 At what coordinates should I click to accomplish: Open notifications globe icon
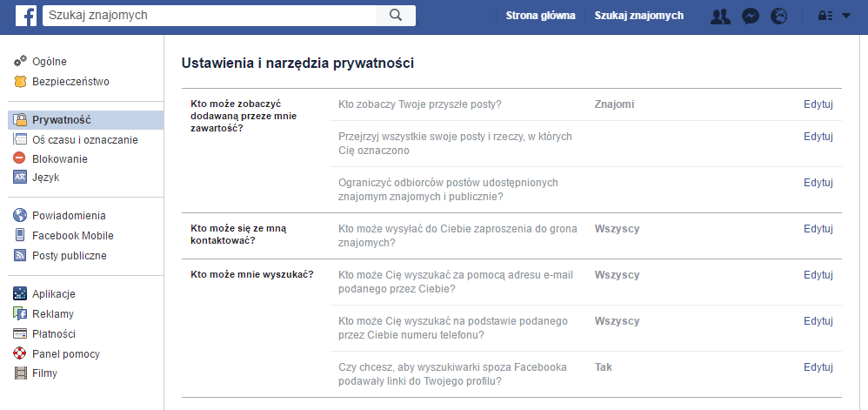[x=778, y=16]
